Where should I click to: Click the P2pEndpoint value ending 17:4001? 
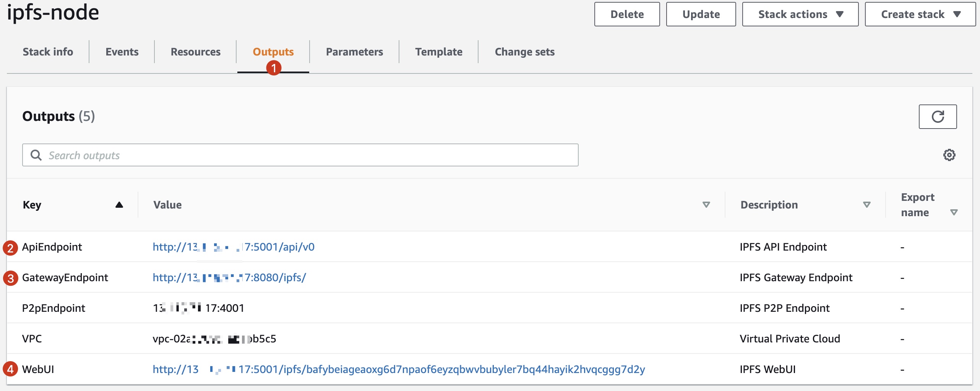click(x=198, y=308)
